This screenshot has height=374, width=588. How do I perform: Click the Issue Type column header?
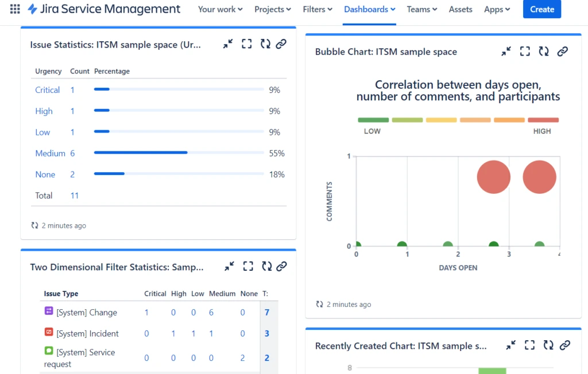pos(61,294)
